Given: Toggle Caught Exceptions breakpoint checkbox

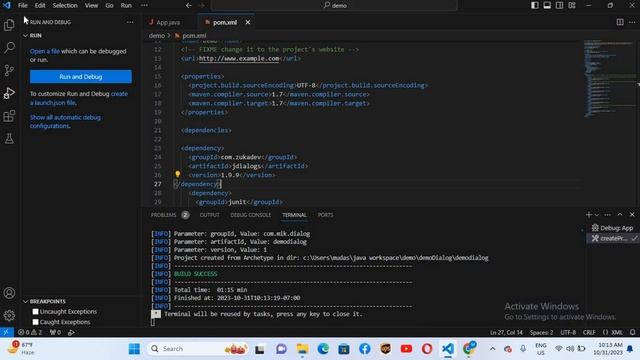Looking at the screenshot, I should tap(36, 322).
